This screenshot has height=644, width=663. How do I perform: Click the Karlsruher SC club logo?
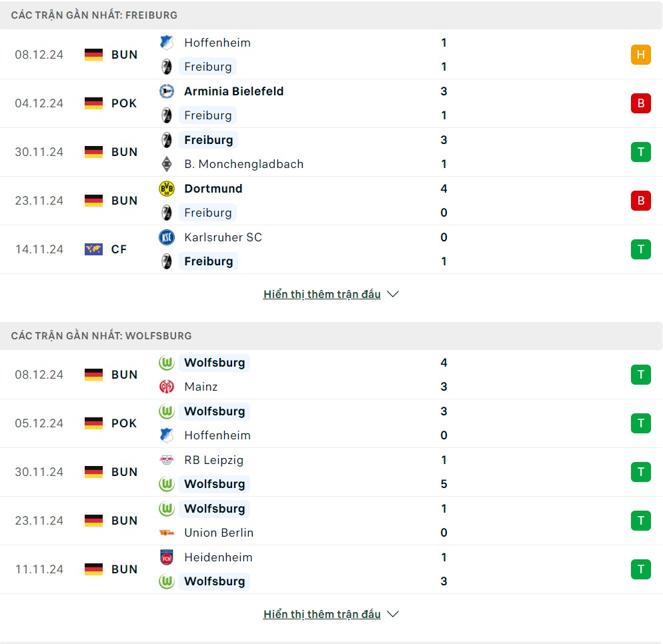[166, 237]
